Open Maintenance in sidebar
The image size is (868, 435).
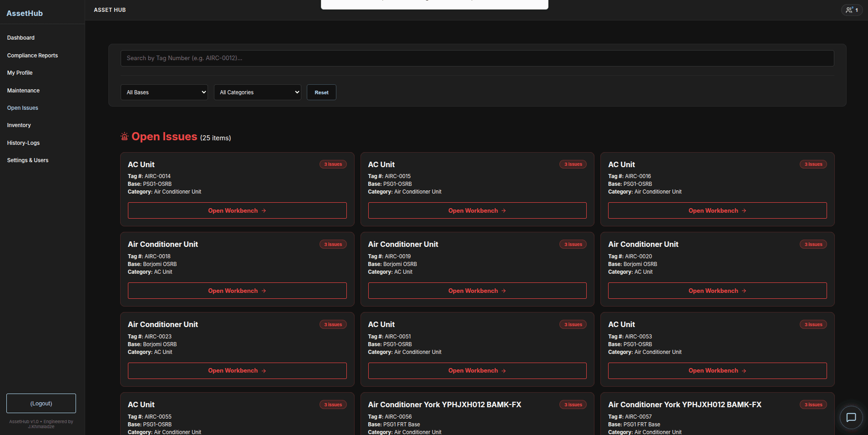click(23, 91)
